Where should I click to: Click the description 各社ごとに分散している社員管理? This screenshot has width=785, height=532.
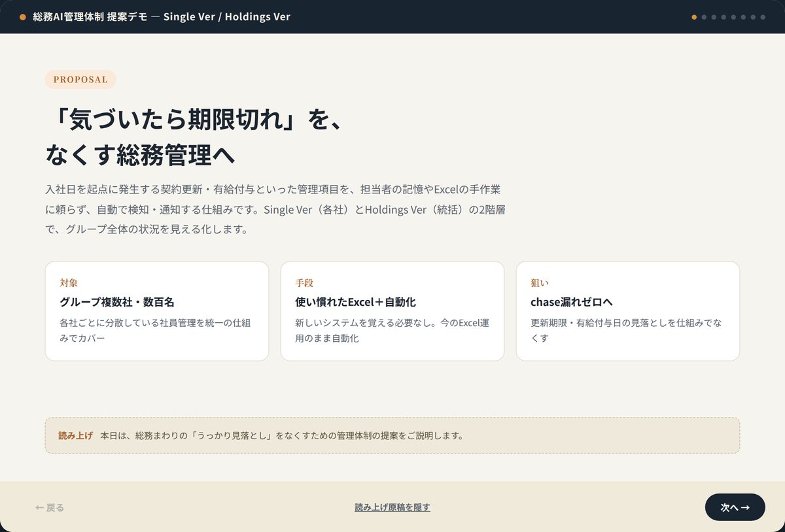coord(155,331)
